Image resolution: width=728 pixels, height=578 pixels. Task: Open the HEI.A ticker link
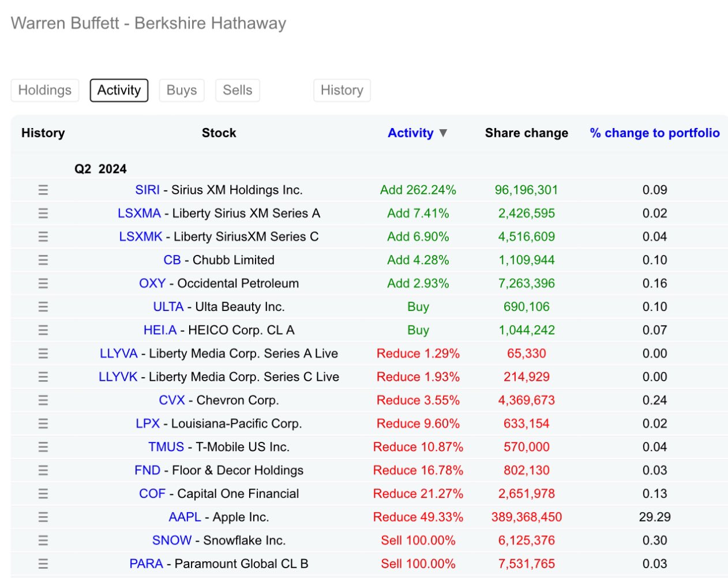point(160,330)
